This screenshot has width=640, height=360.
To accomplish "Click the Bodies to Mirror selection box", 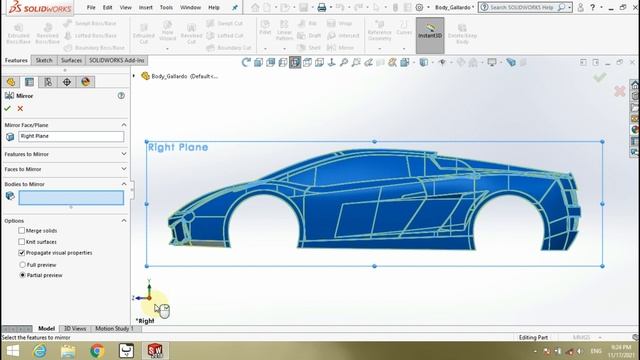I will (71, 198).
